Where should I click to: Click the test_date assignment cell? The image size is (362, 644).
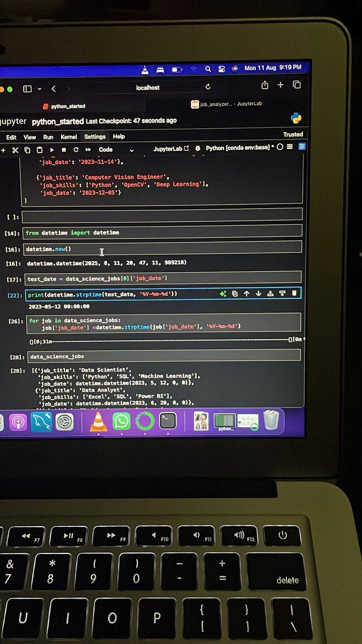(x=162, y=278)
